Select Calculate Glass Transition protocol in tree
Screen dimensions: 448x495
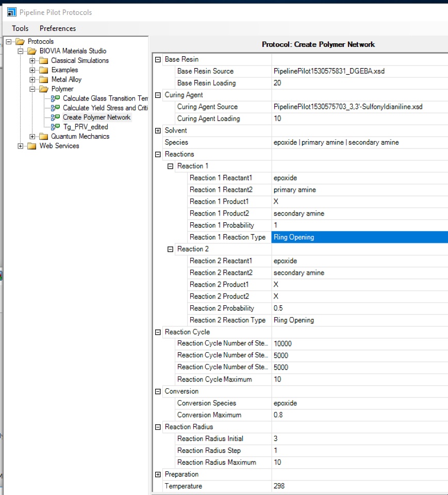pos(105,98)
